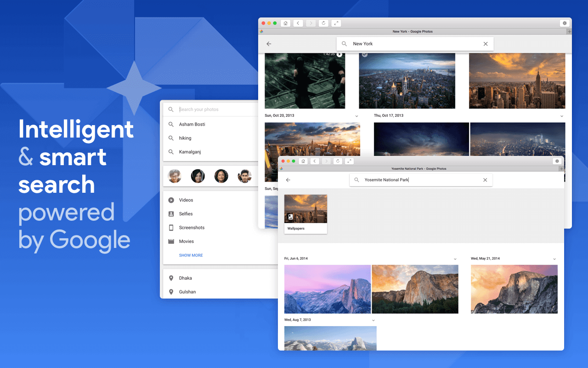
Task: Go back using New York window toolbar arrow
Action: pyautogui.click(x=298, y=23)
